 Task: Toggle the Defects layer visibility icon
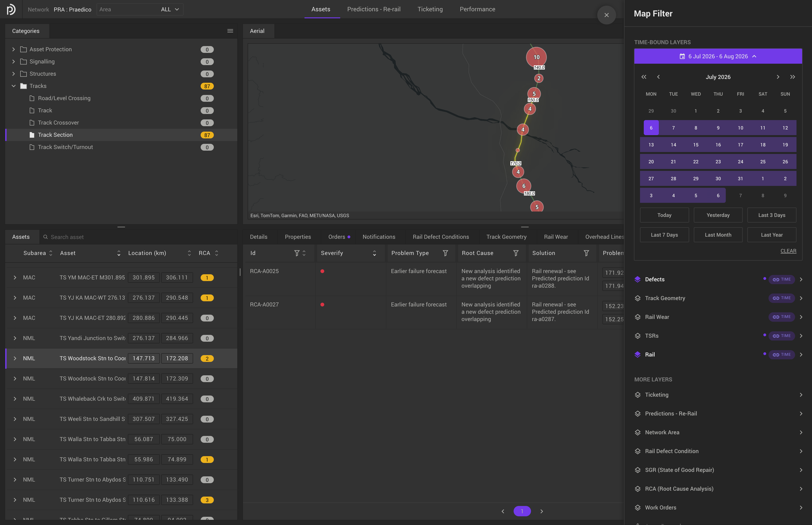pos(637,279)
